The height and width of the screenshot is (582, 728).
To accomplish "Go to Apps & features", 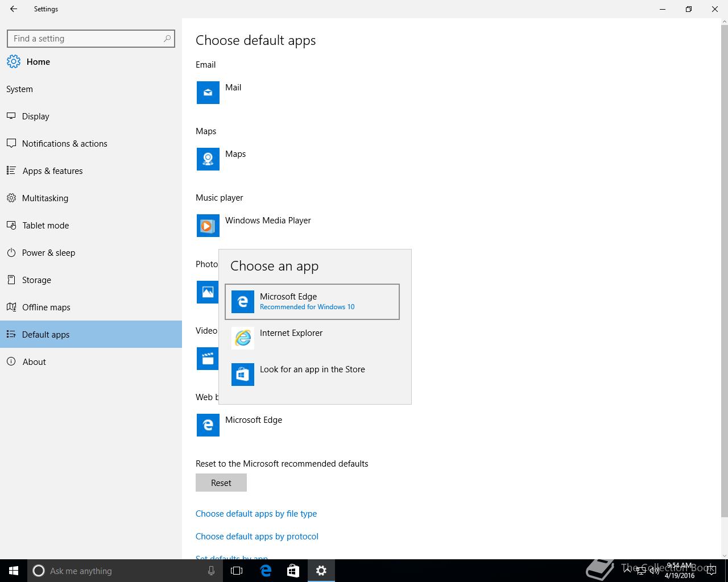I will (x=91, y=171).
